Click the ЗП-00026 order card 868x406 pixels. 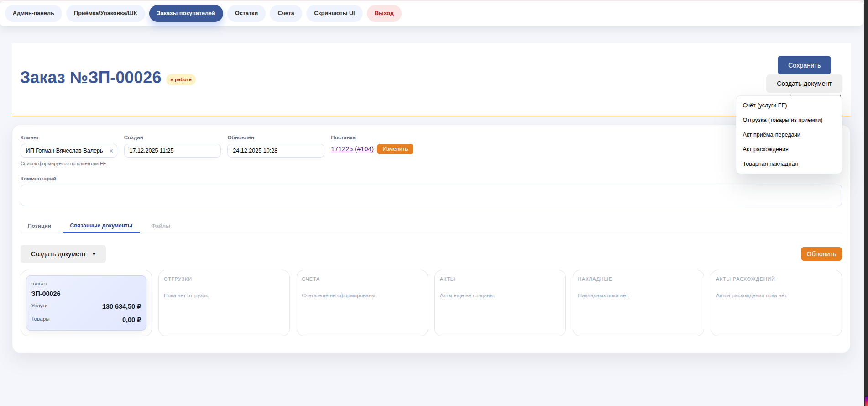[x=86, y=303]
